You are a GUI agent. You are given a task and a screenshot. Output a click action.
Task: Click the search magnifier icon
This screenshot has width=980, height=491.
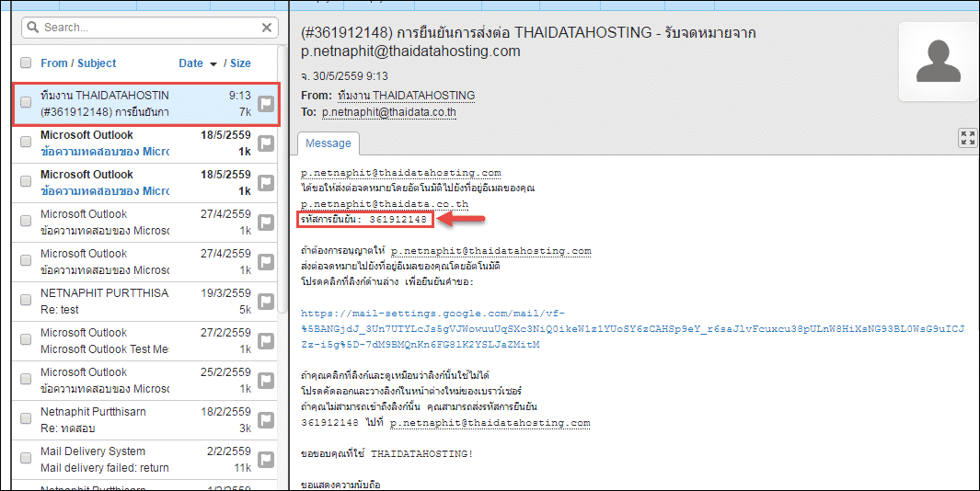click(x=33, y=28)
